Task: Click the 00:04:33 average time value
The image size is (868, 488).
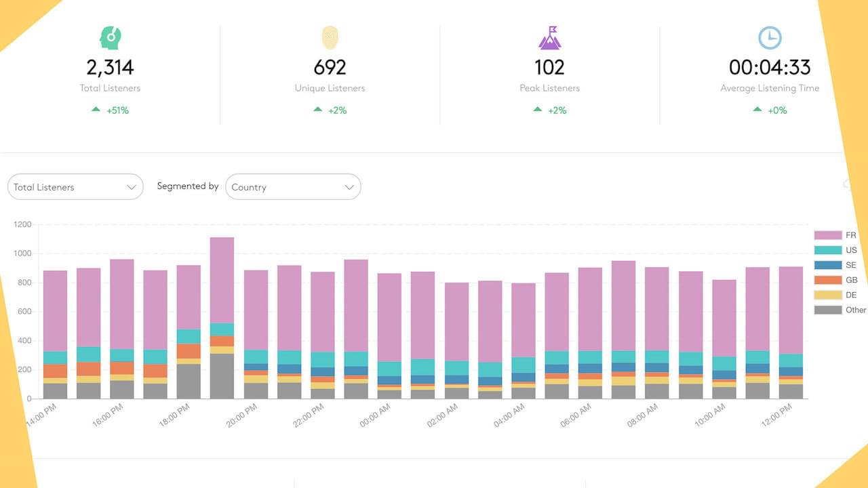Action: pyautogui.click(x=770, y=67)
